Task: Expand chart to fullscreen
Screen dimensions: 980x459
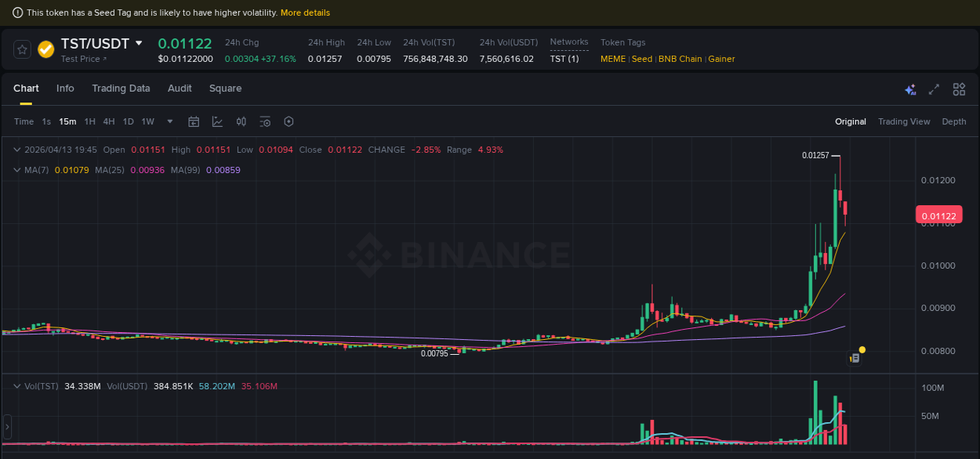Action: [x=933, y=89]
